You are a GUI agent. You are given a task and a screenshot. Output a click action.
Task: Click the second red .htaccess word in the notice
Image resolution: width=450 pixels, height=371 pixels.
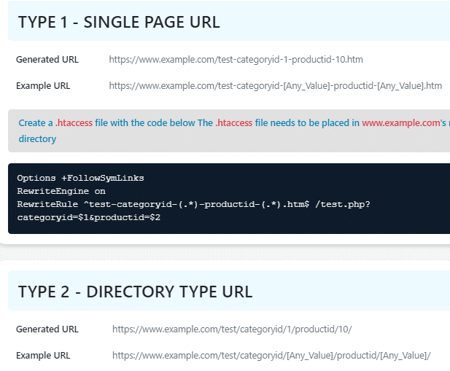234,123
